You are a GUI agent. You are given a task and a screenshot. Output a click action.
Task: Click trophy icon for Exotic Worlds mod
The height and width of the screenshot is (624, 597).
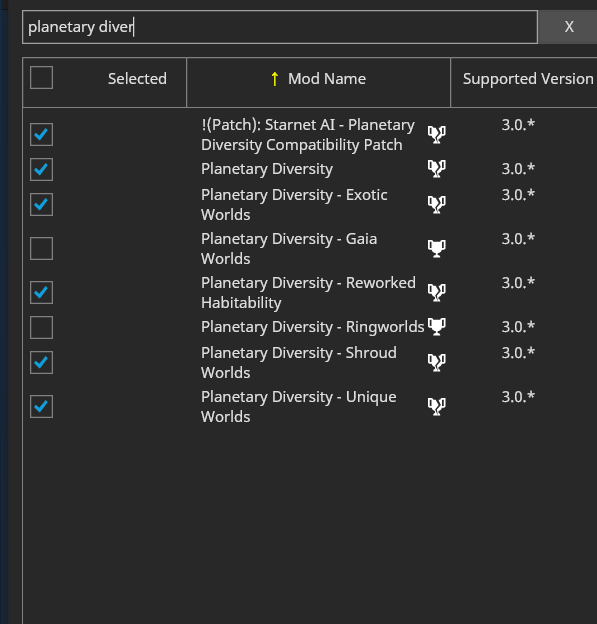click(437, 205)
